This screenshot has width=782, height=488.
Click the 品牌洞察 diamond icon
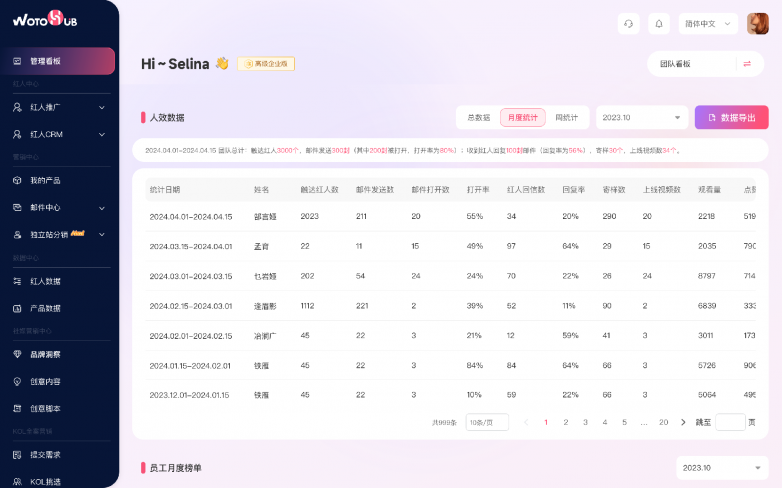[17, 354]
